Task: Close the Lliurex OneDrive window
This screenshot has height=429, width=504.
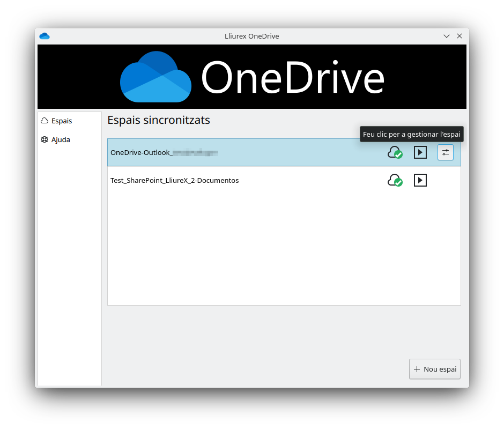Action: click(459, 36)
